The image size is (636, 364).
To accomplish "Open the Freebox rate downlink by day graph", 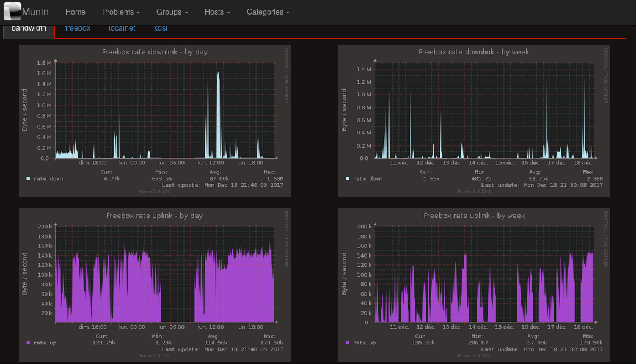I will 155,121.
